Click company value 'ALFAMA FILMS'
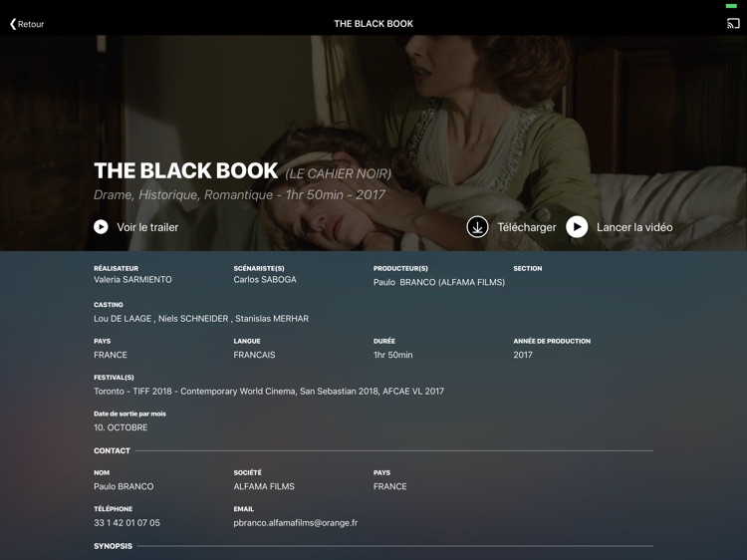747x560 pixels. [x=264, y=486]
